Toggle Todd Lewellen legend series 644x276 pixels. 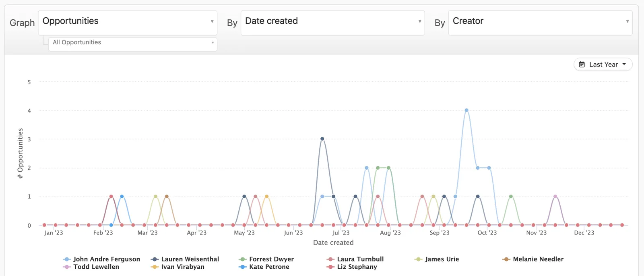pyautogui.click(x=91, y=267)
